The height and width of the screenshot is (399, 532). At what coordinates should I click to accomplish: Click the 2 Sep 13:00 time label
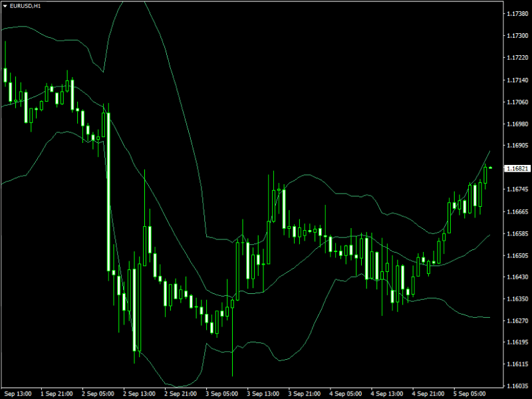(140, 394)
